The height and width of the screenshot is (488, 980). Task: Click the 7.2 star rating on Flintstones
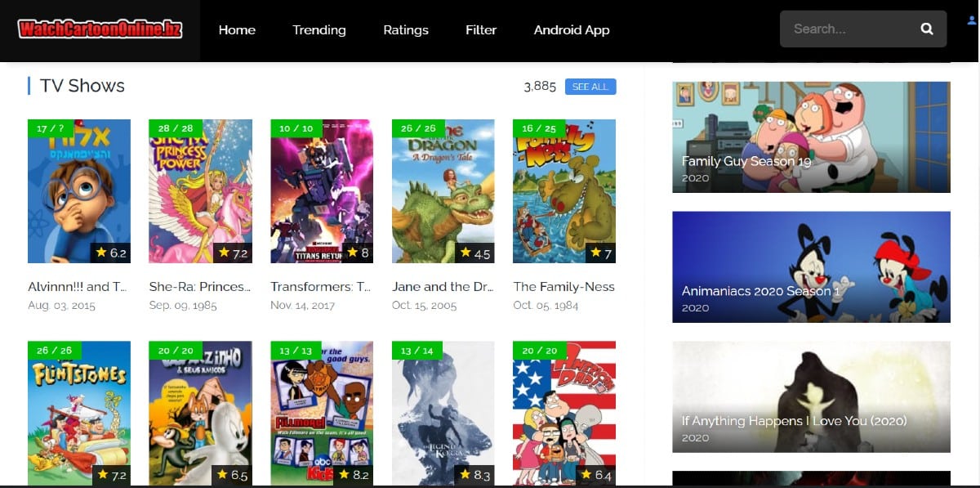pyautogui.click(x=111, y=475)
